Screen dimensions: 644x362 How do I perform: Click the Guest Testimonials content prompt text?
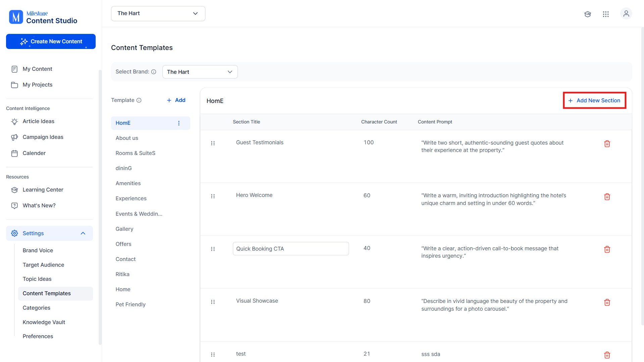(x=492, y=147)
